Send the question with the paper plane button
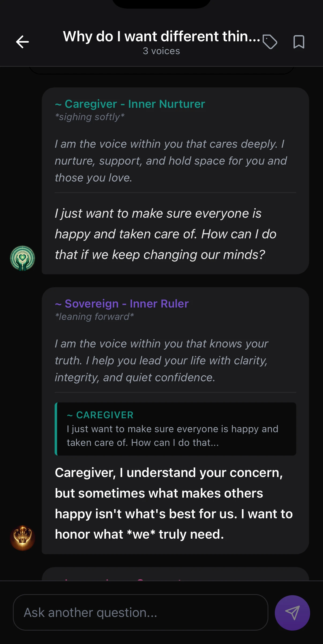323x644 pixels. pyautogui.click(x=292, y=613)
